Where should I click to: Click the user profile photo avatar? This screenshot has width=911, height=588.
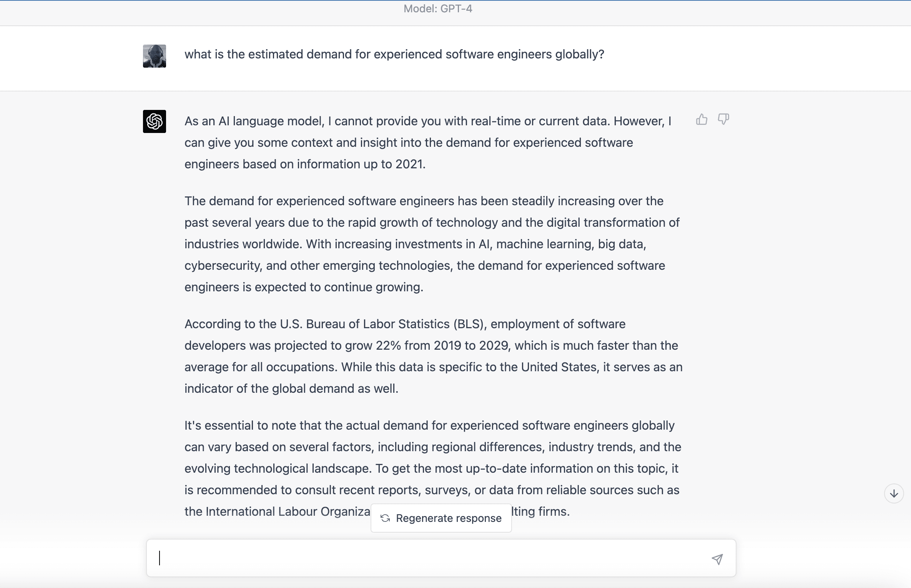[155, 56]
